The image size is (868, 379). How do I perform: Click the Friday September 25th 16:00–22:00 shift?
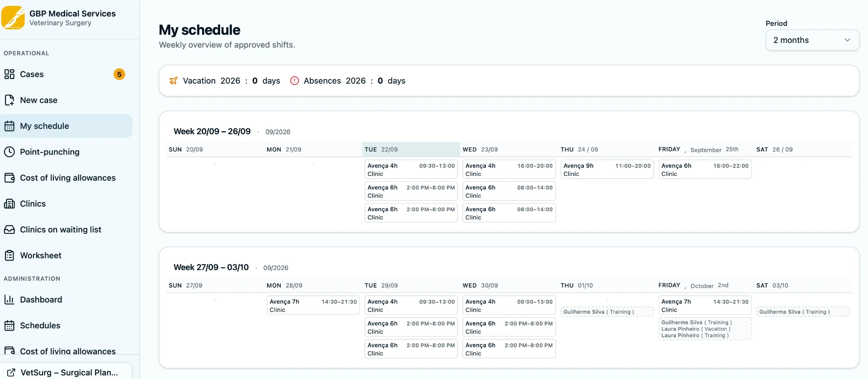(x=705, y=170)
